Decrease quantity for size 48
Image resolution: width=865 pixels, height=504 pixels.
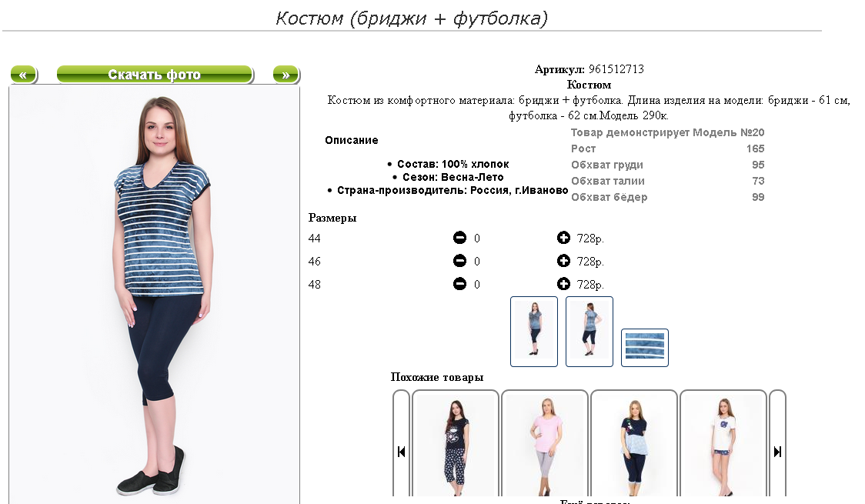click(459, 284)
